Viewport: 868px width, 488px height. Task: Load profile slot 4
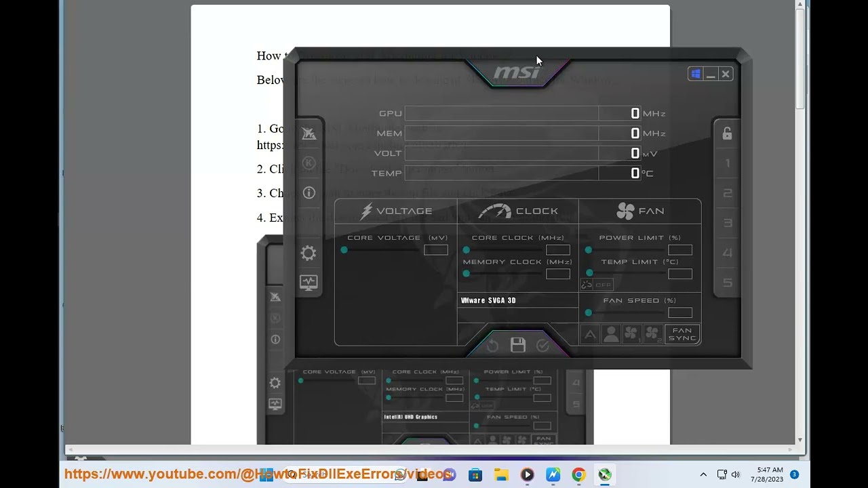pos(728,253)
